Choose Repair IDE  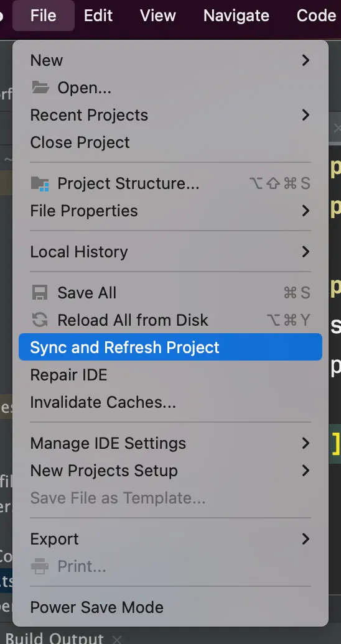tap(170, 375)
